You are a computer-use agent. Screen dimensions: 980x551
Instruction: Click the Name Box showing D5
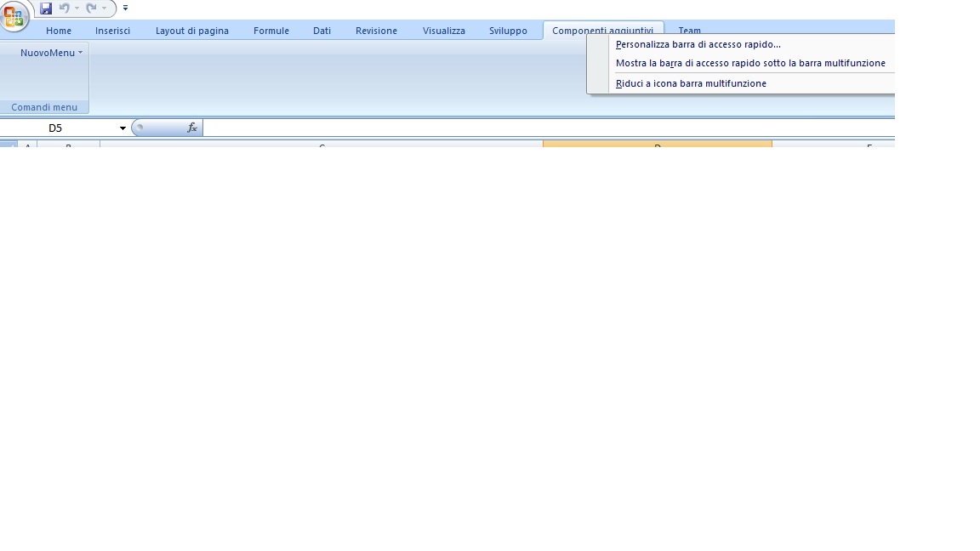pos(58,128)
